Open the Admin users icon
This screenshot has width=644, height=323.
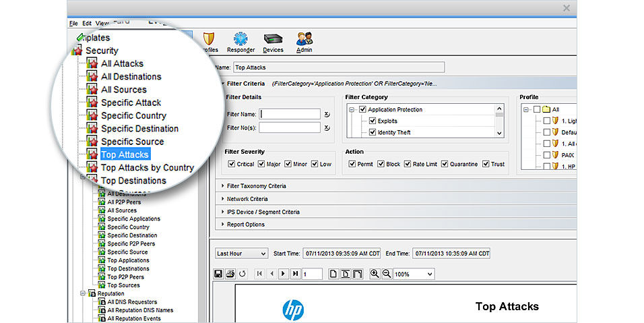click(304, 40)
